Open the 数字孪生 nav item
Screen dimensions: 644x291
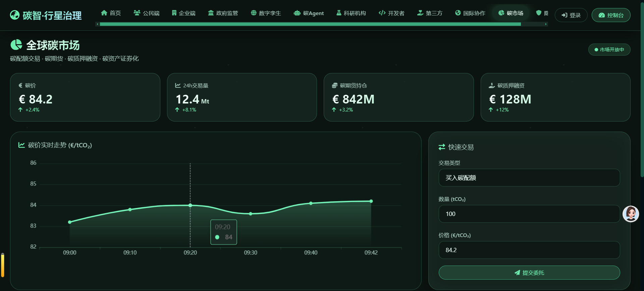coord(266,13)
